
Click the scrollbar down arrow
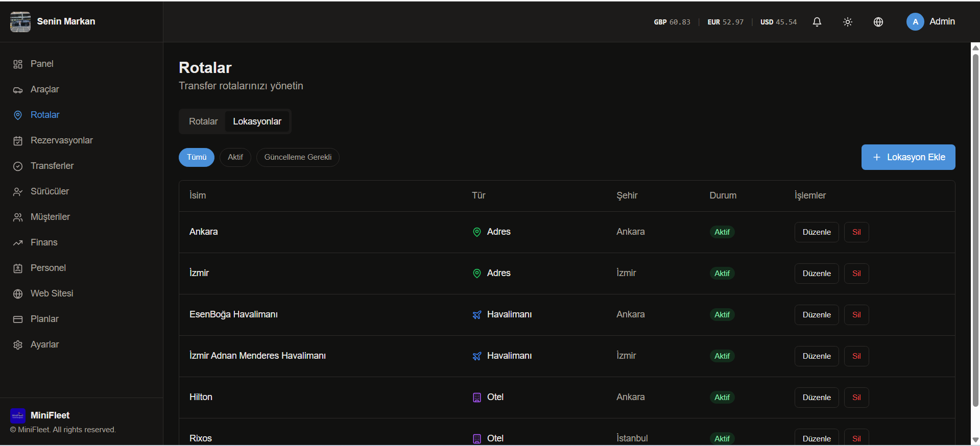coord(975,440)
